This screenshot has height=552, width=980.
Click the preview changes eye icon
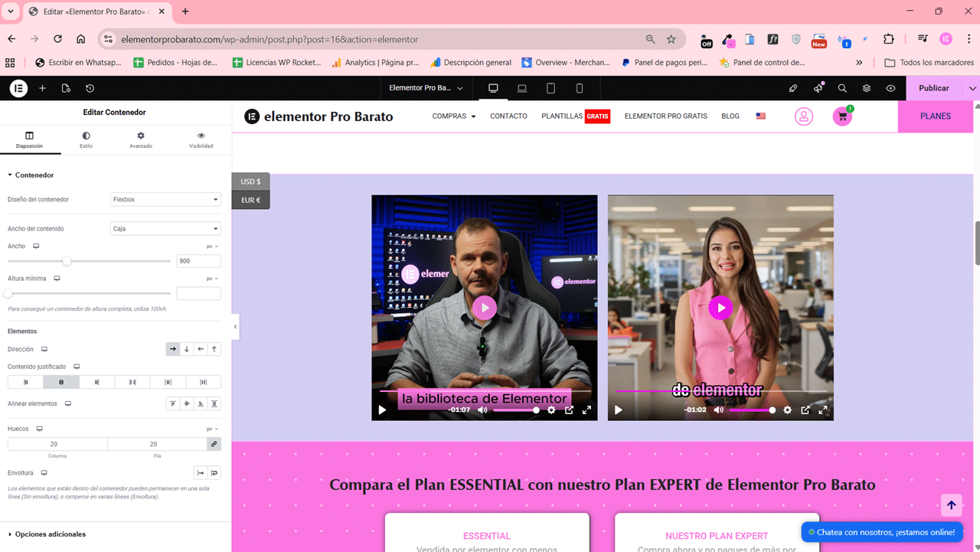click(890, 88)
